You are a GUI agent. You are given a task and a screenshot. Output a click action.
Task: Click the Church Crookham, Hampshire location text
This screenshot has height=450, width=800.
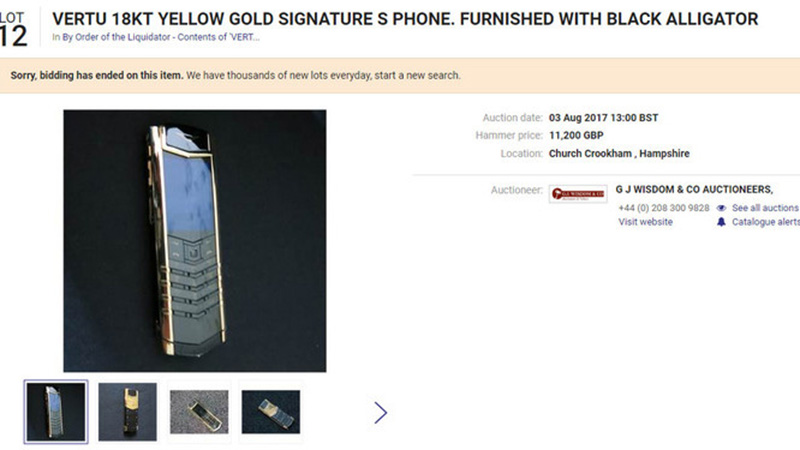pyautogui.click(x=619, y=154)
